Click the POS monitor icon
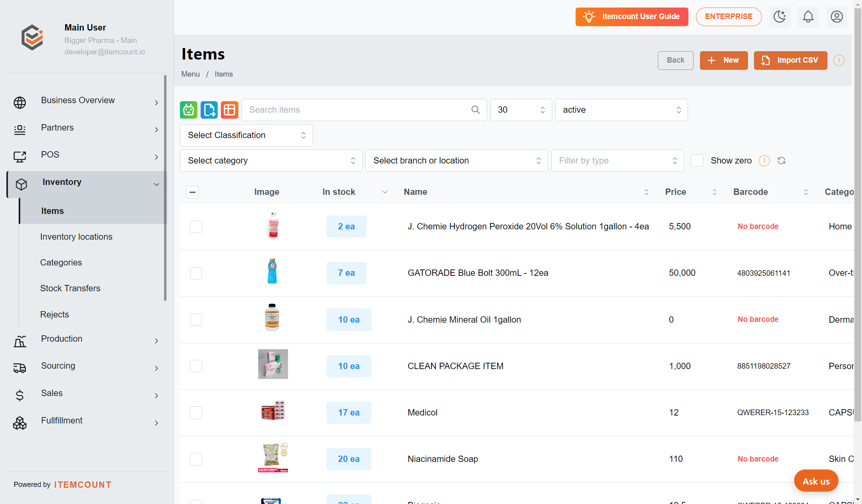Screen dimensions: 862x504 point(20,157)
